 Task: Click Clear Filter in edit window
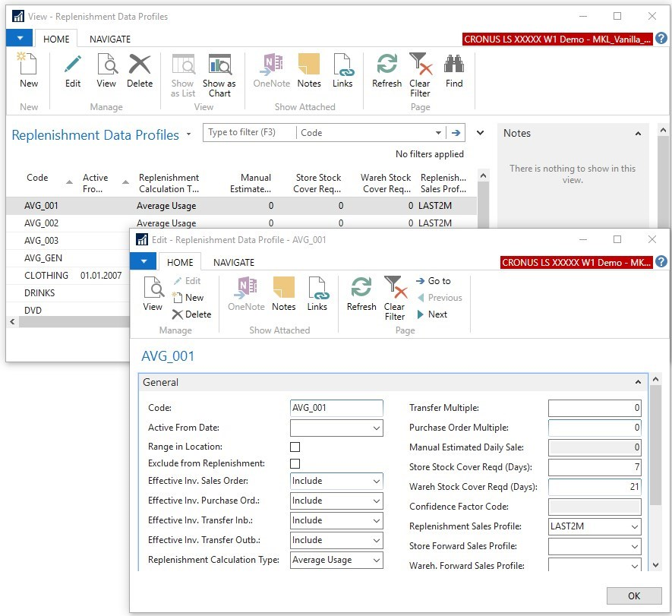pyautogui.click(x=395, y=298)
